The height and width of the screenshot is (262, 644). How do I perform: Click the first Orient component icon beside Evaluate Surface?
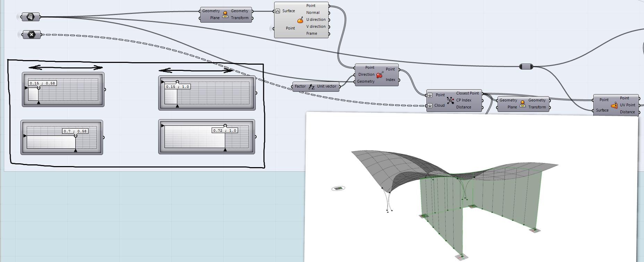pyautogui.click(x=225, y=14)
